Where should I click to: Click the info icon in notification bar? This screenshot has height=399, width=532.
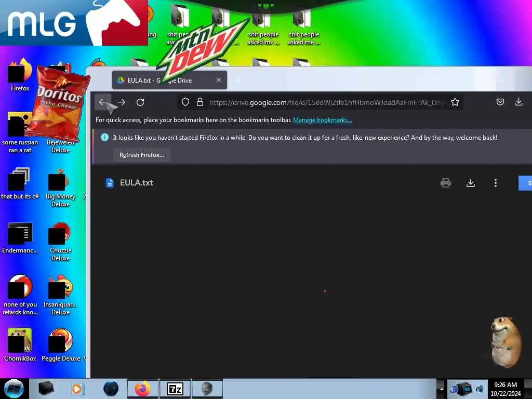pyautogui.click(x=104, y=137)
